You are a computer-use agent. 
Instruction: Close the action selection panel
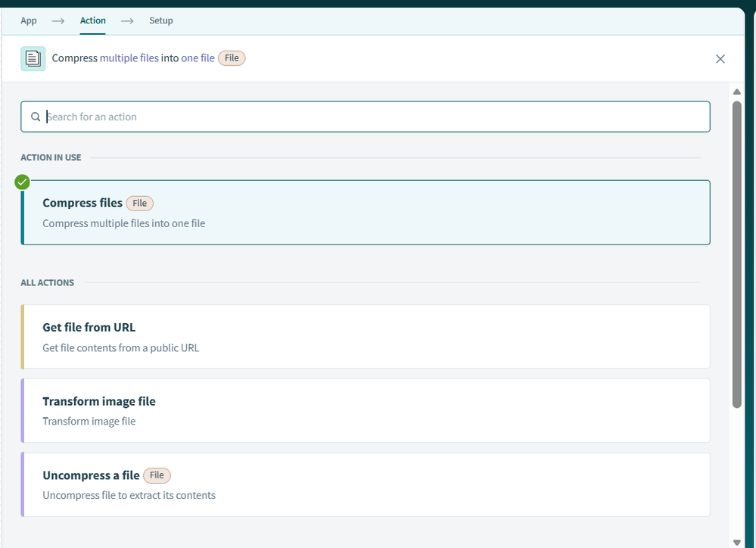click(x=720, y=59)
